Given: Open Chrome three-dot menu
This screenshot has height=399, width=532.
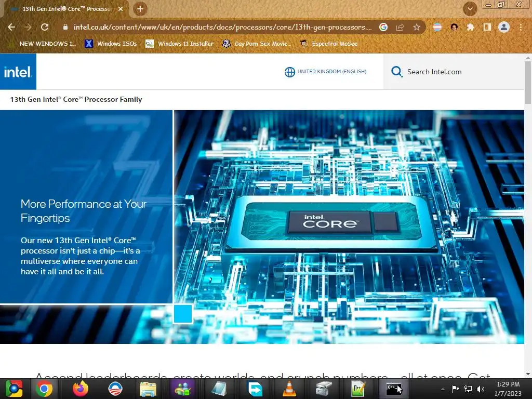Looking at the screenshot, I should click(521, 27).
